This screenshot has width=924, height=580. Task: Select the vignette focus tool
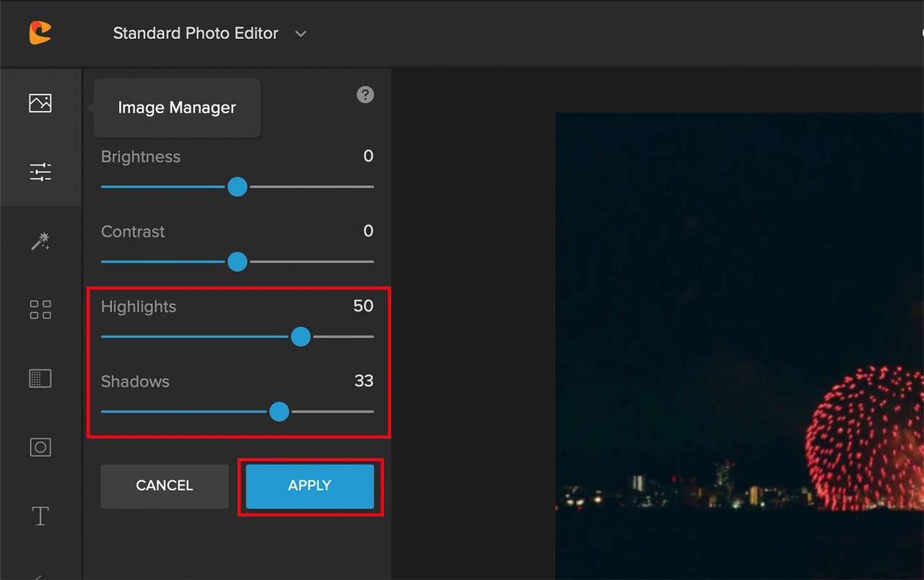click(x=40, y=447)
